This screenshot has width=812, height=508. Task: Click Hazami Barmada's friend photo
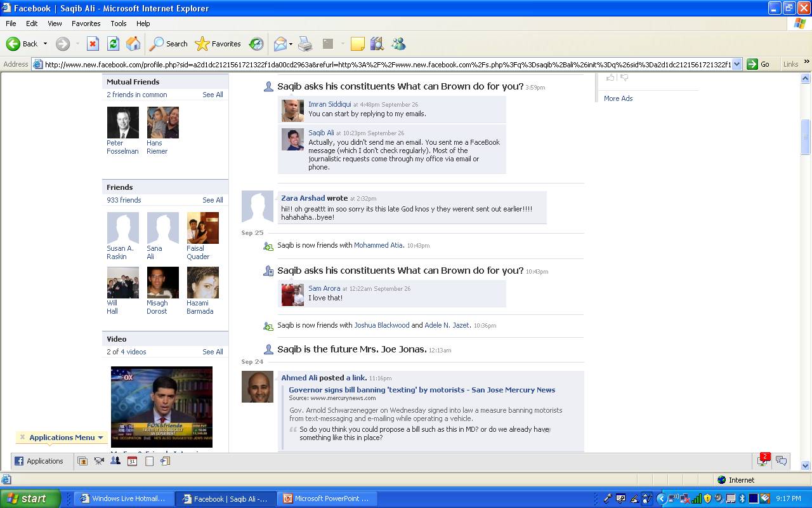click(203, 283)
